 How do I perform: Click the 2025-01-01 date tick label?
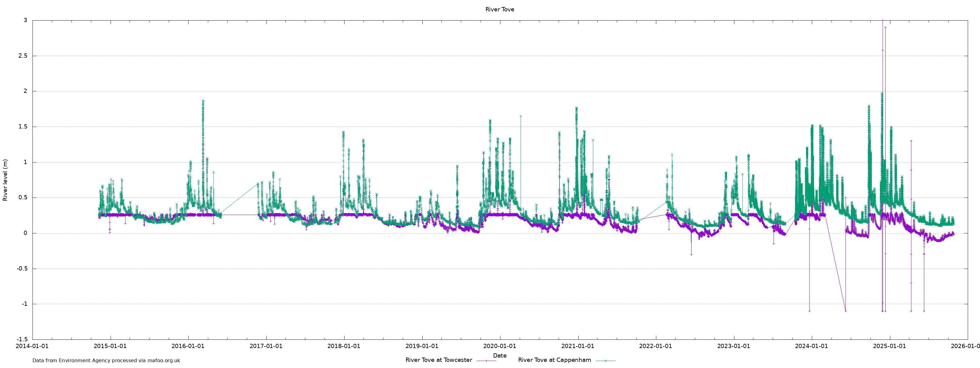[889, 346]
